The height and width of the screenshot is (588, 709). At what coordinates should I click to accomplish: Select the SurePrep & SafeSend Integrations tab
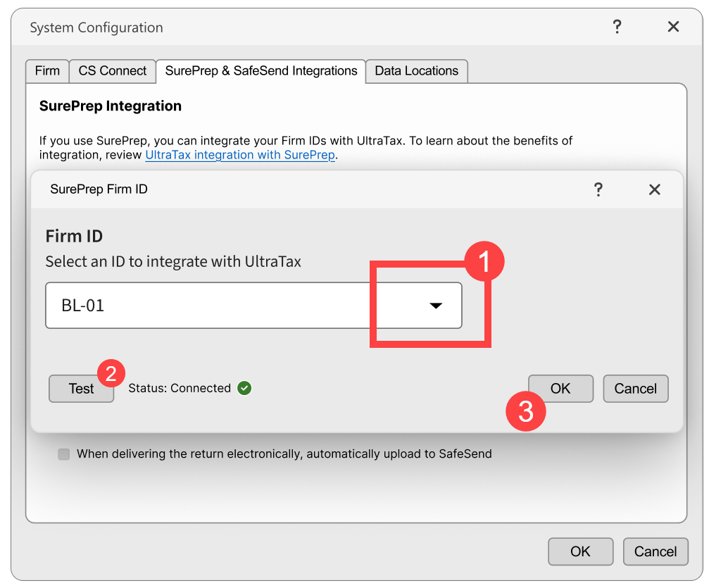260,70
